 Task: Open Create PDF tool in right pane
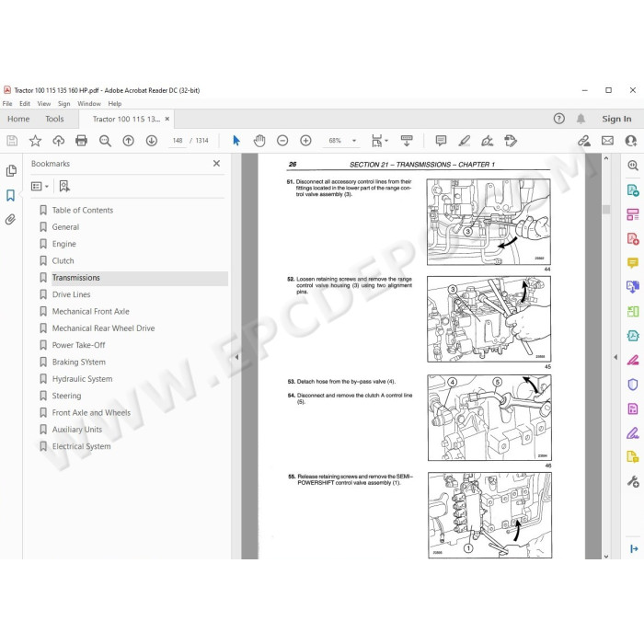[633, 238]
